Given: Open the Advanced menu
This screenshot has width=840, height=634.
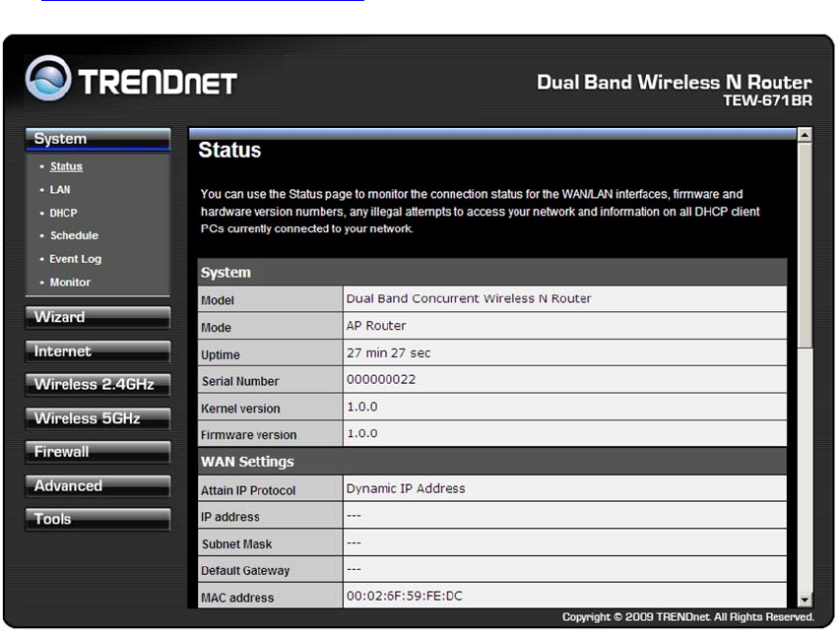Looking at the screenshot, I should pos(98,486).
